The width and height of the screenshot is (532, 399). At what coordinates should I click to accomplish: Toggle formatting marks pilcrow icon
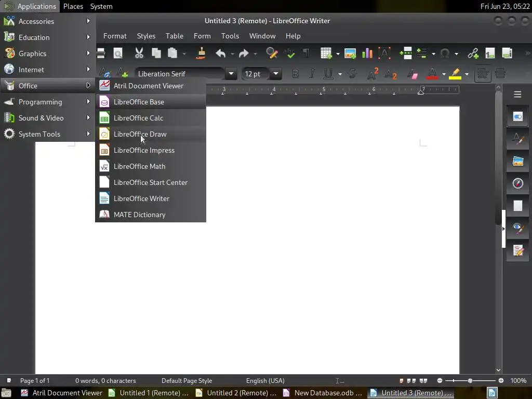(306, 54)
